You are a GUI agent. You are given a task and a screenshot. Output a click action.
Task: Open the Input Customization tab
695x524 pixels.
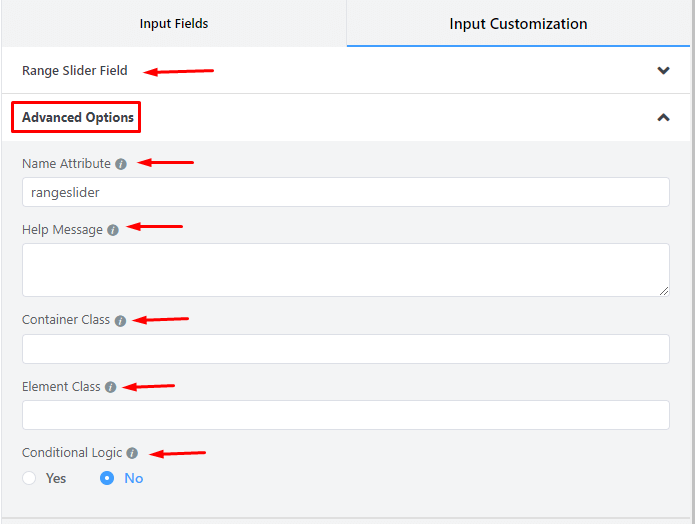(x=518, y=23)
